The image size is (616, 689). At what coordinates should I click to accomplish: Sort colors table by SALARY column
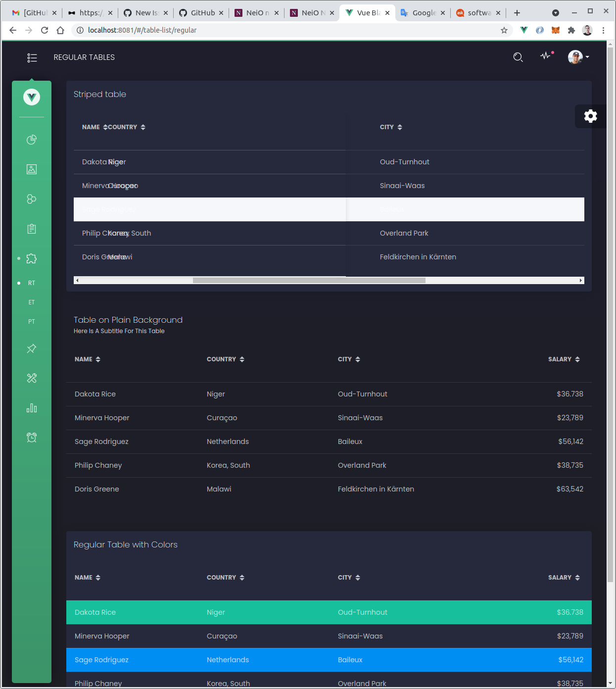[564, 578]
